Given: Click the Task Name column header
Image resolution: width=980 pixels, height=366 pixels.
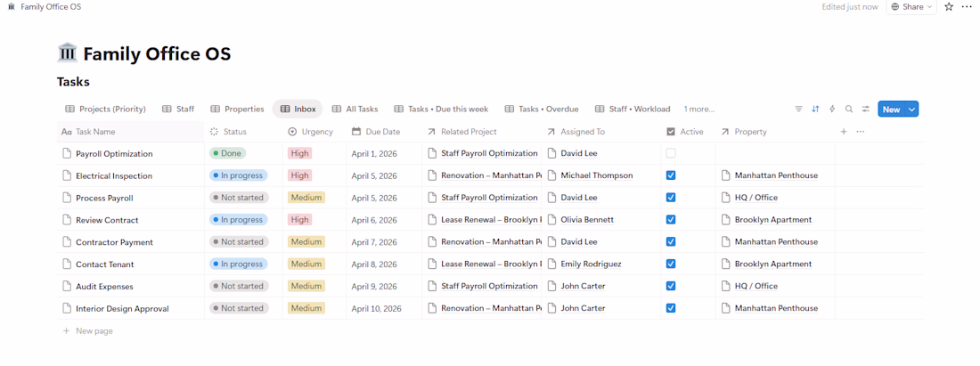Looking at the screenshot, I should pyautogui.click(x=130, y=132).
